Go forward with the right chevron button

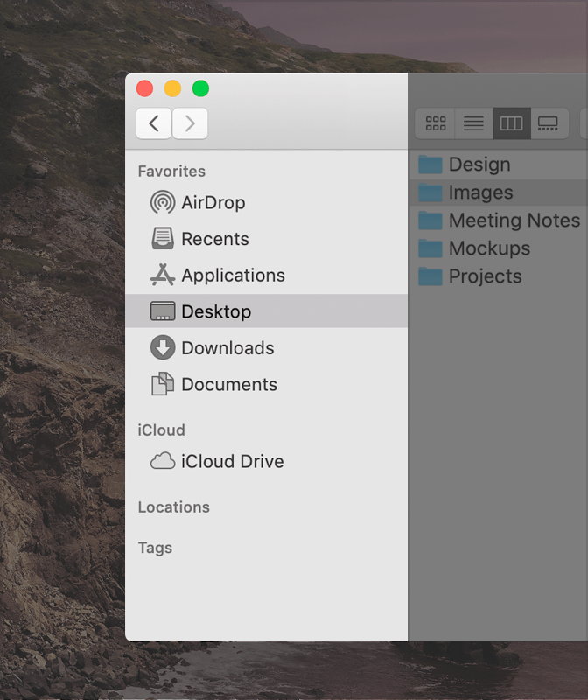190,123
